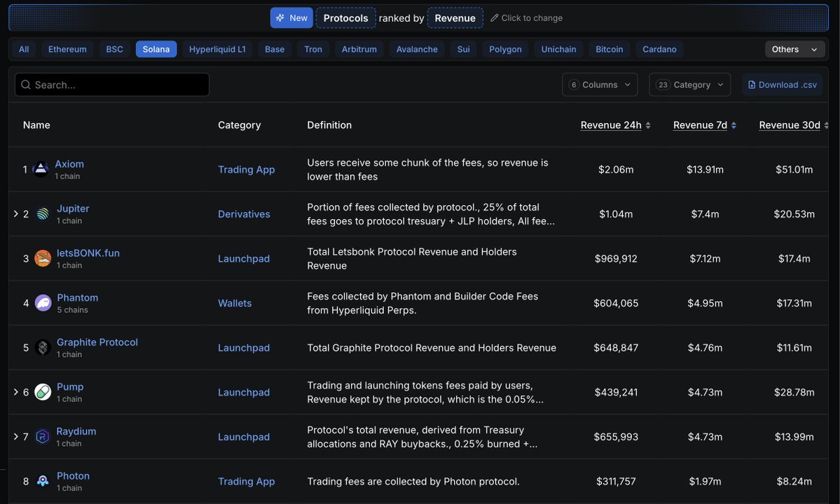Image resolution: width=840 pixels, height=504 pixels.
Task: Open the Wallets category link
Action: 235,303
